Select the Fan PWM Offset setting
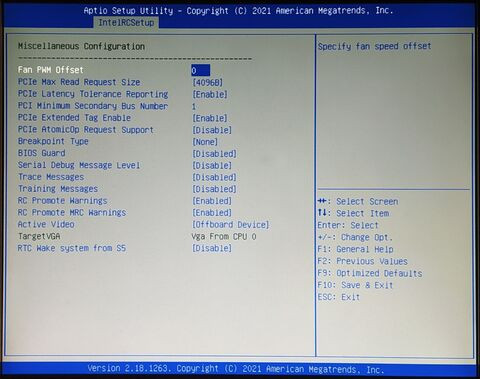 point(51,70)
